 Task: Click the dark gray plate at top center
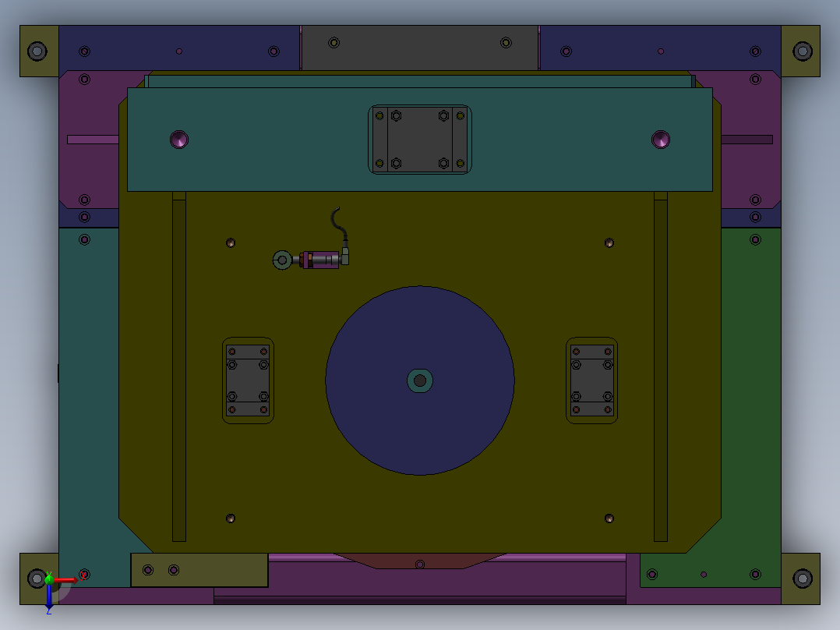(420, 48)
